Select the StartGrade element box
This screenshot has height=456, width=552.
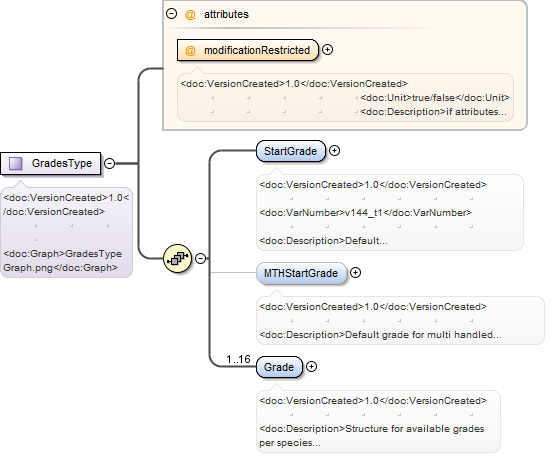click(291, 151)
